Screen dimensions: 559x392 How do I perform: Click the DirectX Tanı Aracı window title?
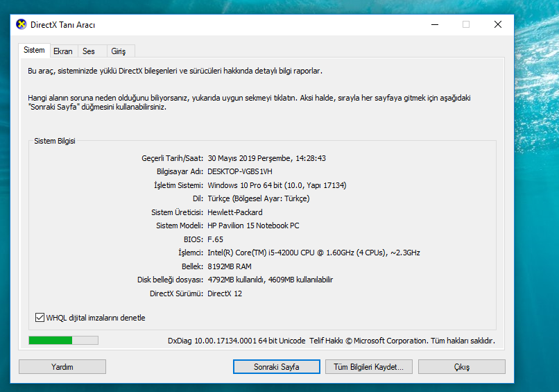click(x=62, y=24)
